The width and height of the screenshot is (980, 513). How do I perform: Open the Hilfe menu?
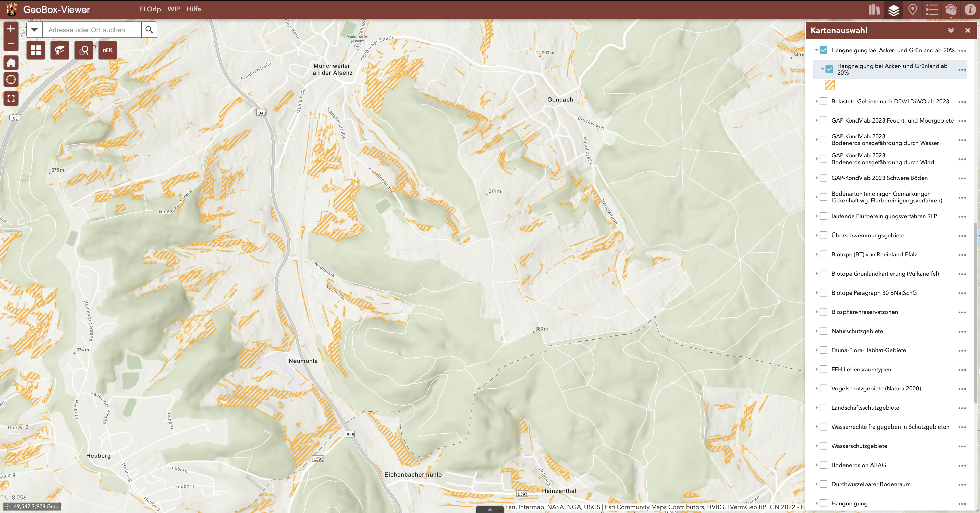194,9
